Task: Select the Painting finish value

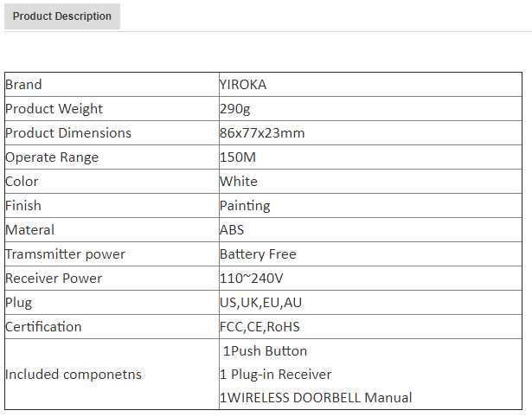Action: coord(245,206)
